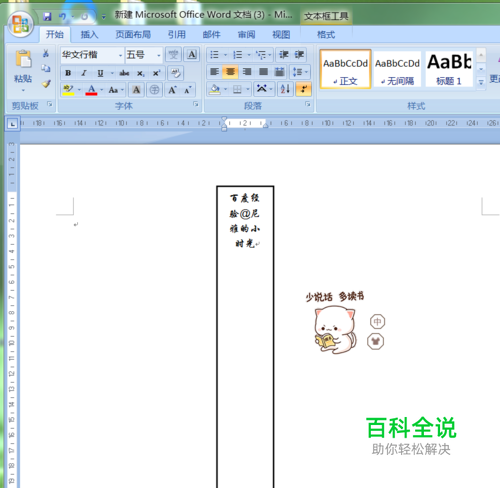Screen dimensions: 500x488
Task: Open the Office button menu
Action: 21,24
